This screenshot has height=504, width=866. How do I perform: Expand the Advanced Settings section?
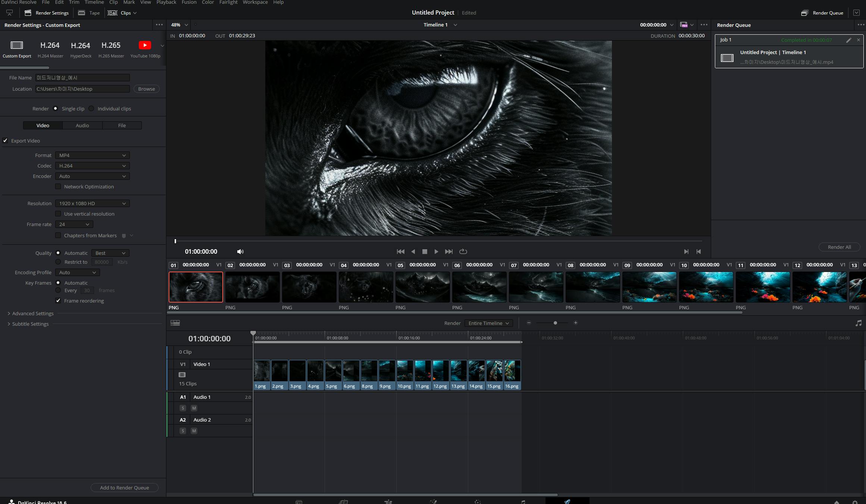[33, 313]
